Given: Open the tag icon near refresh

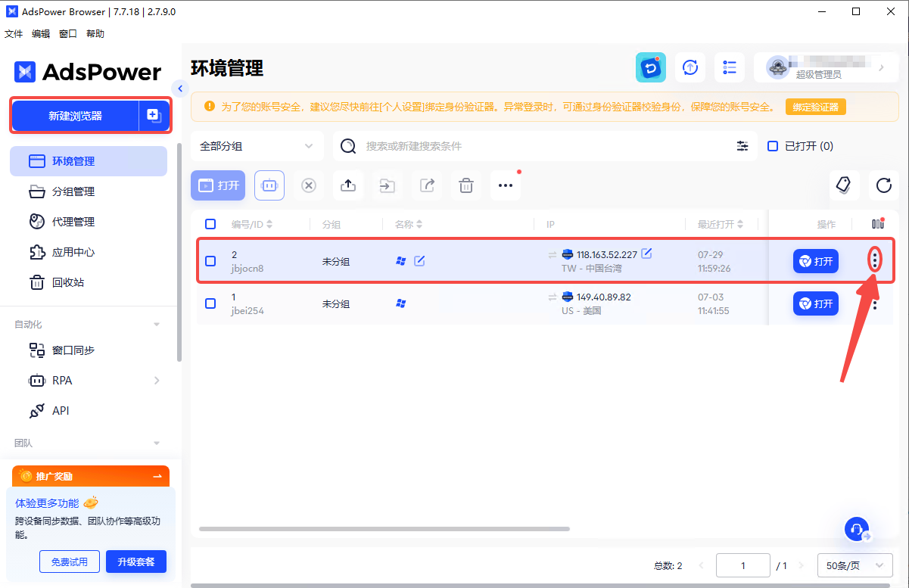Looking at the screenshot, I should pos(843,185).
